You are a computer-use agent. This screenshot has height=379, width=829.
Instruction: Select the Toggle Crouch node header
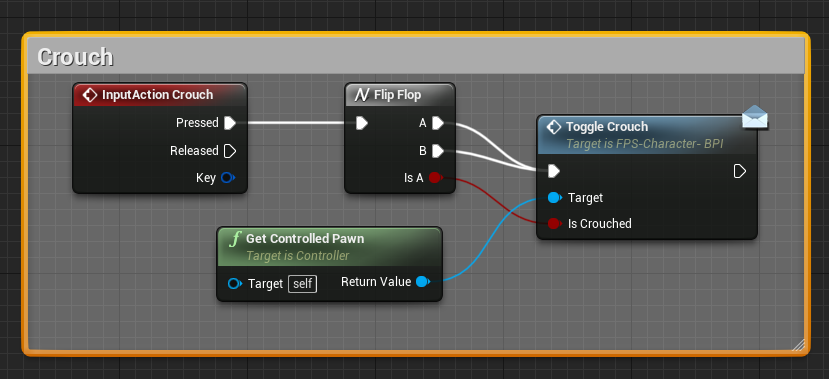647,135
